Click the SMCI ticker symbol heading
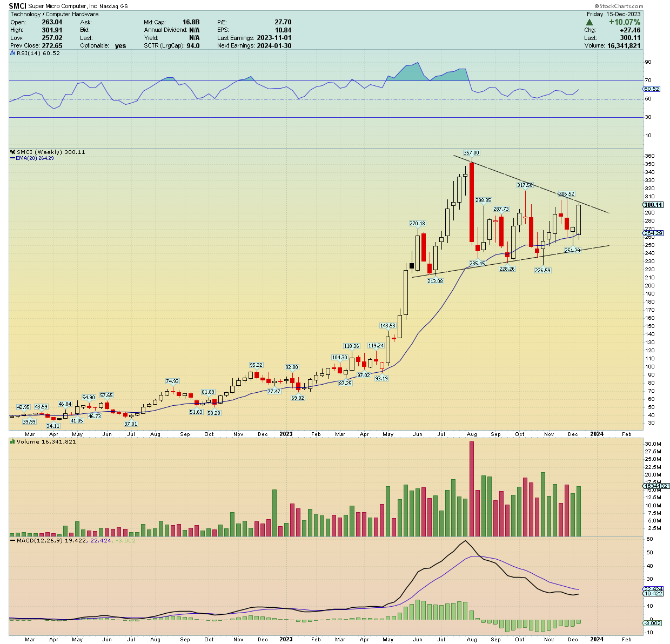The image size is (670, 644). (17, 6)
